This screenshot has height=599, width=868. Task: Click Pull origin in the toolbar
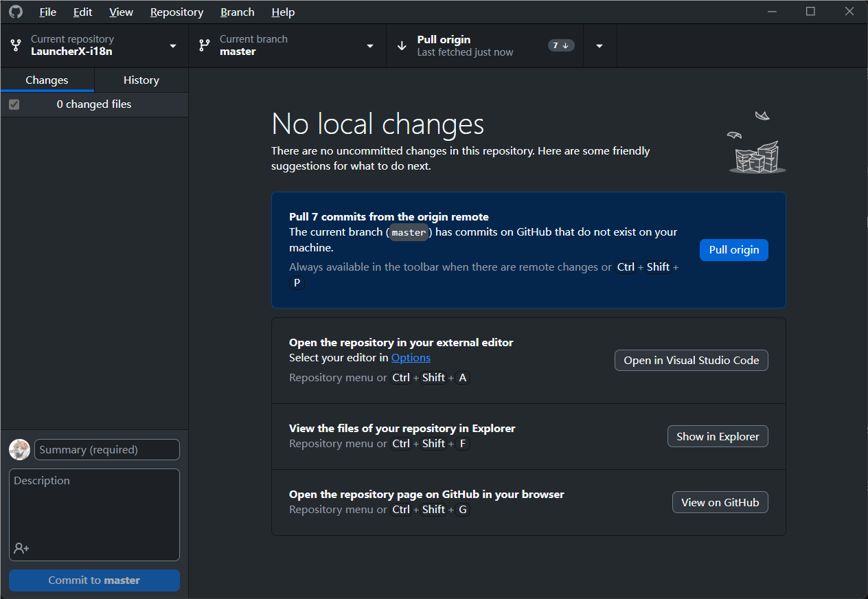click(485, 45)
